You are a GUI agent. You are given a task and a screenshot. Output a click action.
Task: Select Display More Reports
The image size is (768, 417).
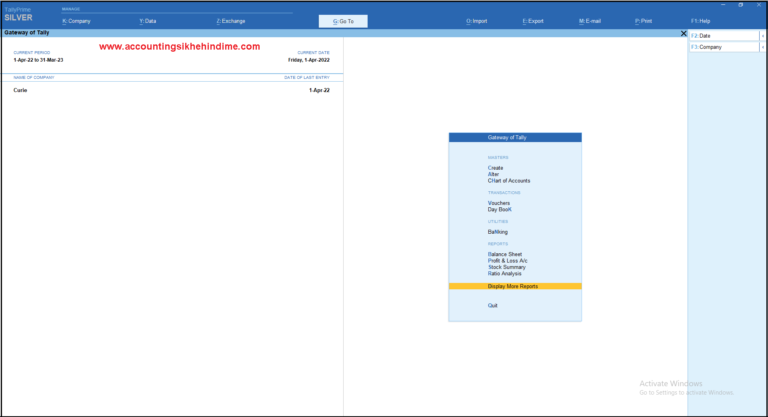click(x=513, y=286)
